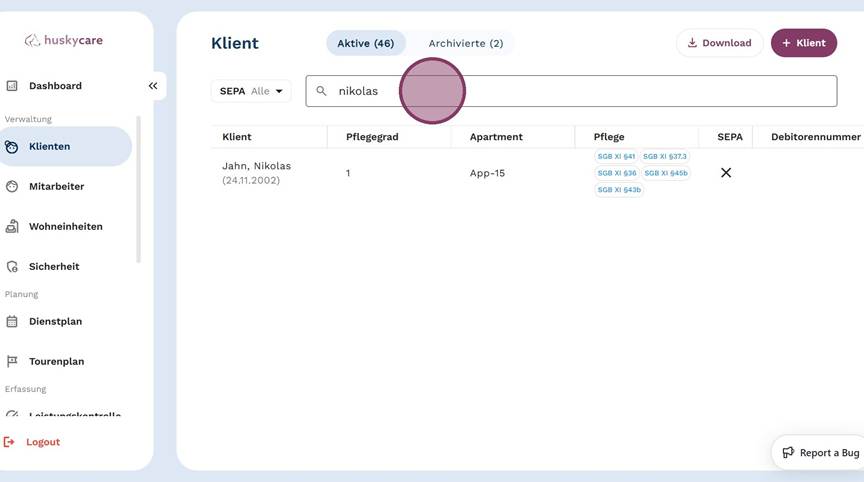Open client Jahn, Nikolas
The height and width of the screenshot is (482, 864).
256,166
